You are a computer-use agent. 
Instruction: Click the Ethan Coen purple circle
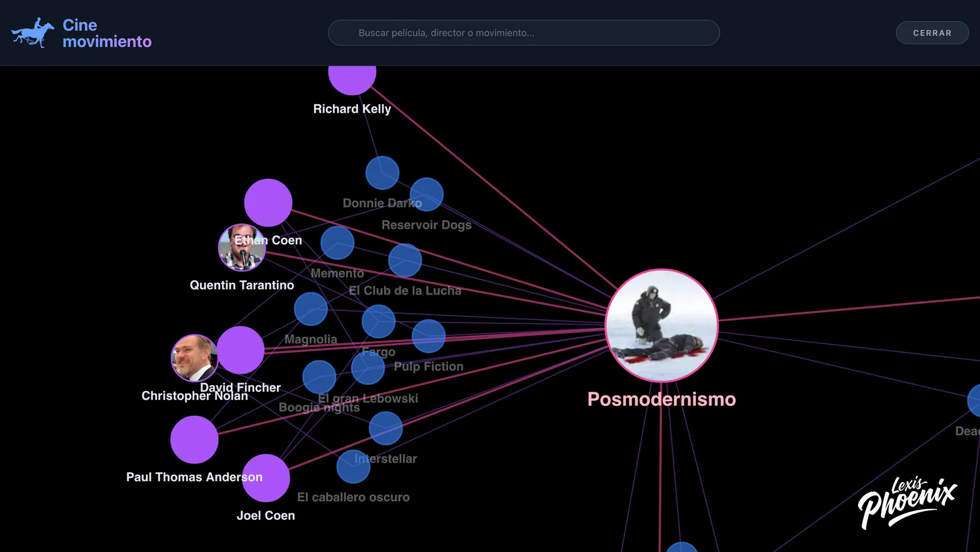[x=268, y=203]
